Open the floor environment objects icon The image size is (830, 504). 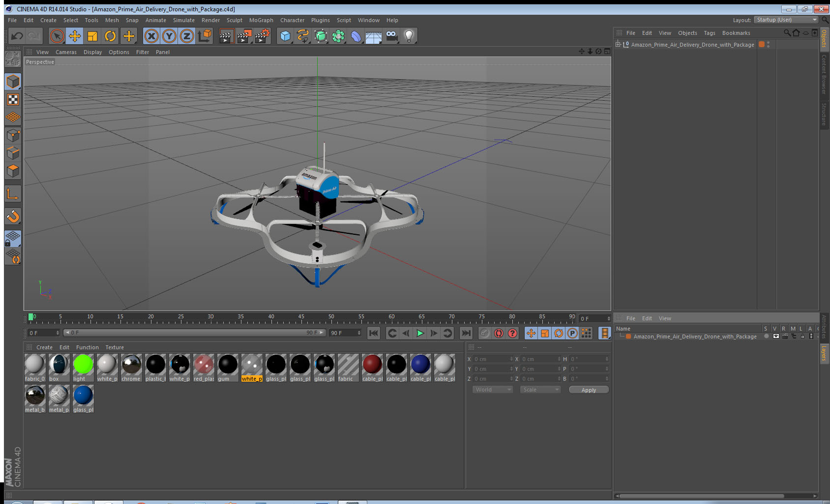374,36
